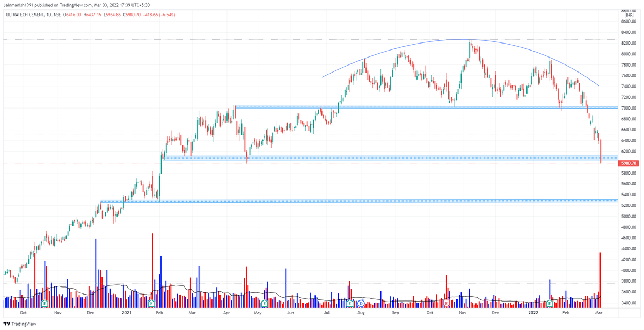
Task: Click the Sep label on the time axis
Action: click(x=396, y=313)
